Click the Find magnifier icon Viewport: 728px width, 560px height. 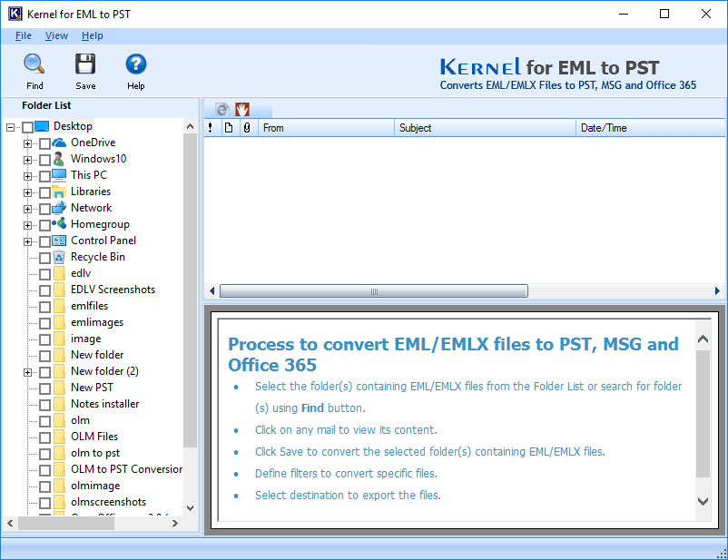(x=34, y=64)
